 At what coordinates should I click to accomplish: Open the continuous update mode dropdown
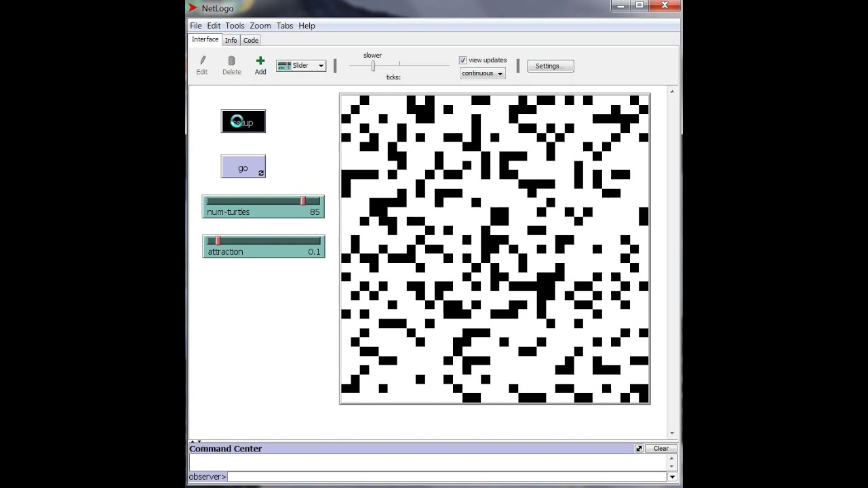(483, 73)
